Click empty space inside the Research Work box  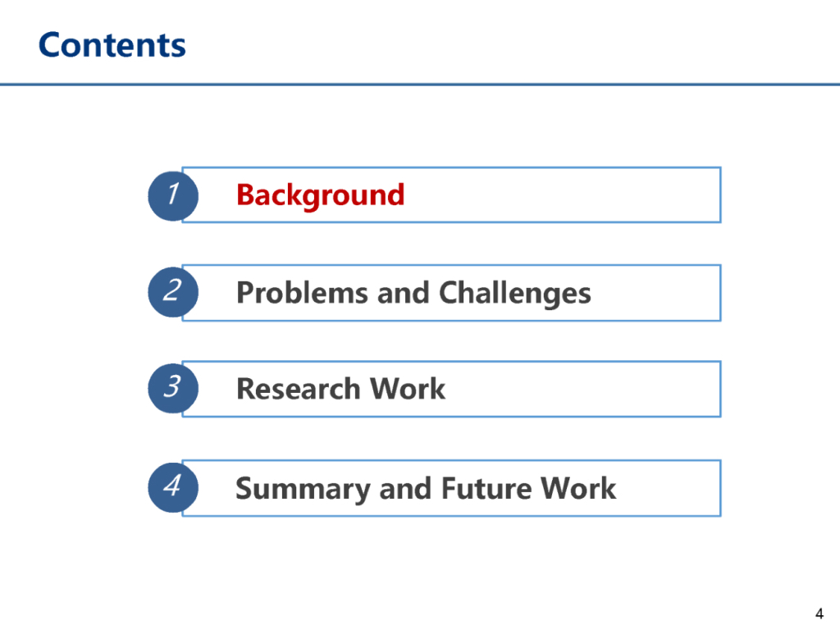tap(591, 389)
